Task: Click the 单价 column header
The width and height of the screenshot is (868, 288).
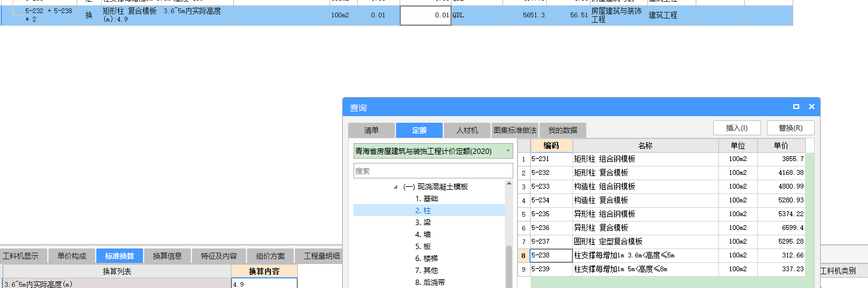Action: pos(781,145)
